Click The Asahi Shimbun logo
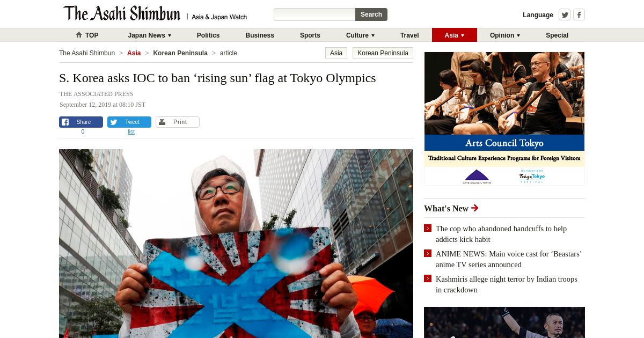This screenshot has height=338, width=644. point(122,13)
